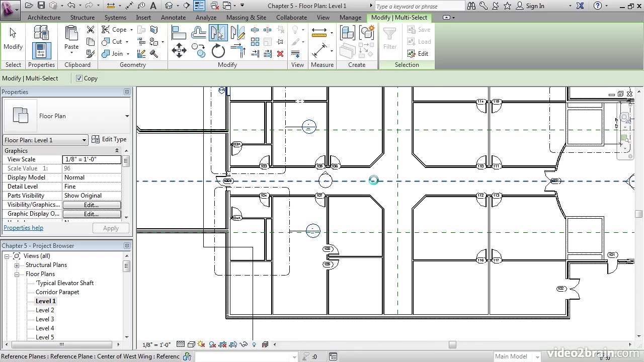Open the Manage ribbon tab
644x362 pixels.
click(x=350, y=17)
